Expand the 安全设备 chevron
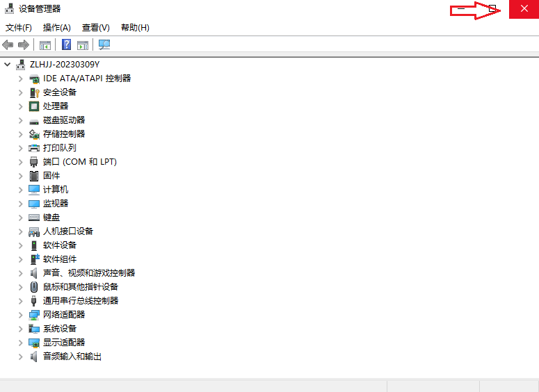Image resolution: width=539 pixels, height=392 pixels. (x=21, y=92)
